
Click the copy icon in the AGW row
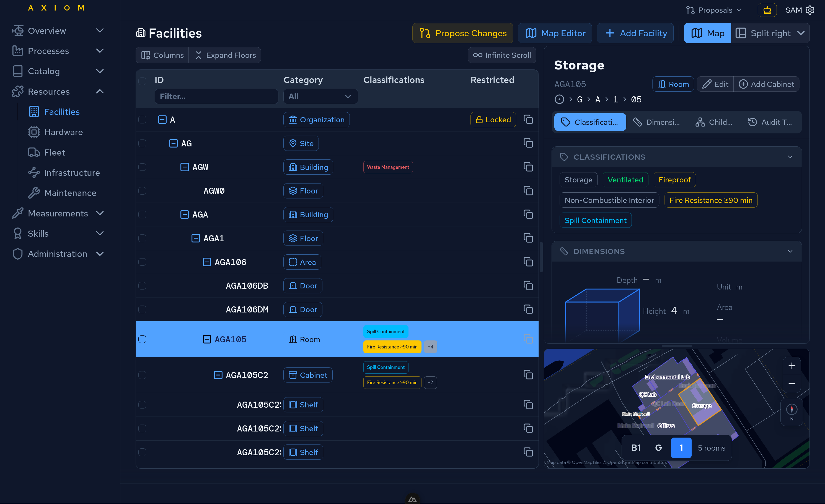coord(528,167)
